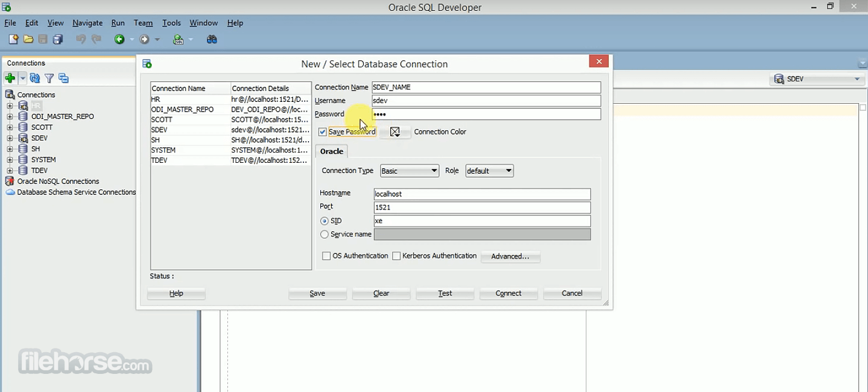Click the green plus New Connection icon
This screenshot has width=868, height=392.
[10, 78]
